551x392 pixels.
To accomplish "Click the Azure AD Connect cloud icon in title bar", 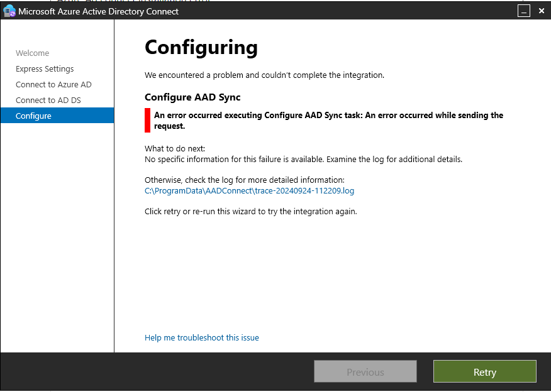I will click(x=9, y=11).
